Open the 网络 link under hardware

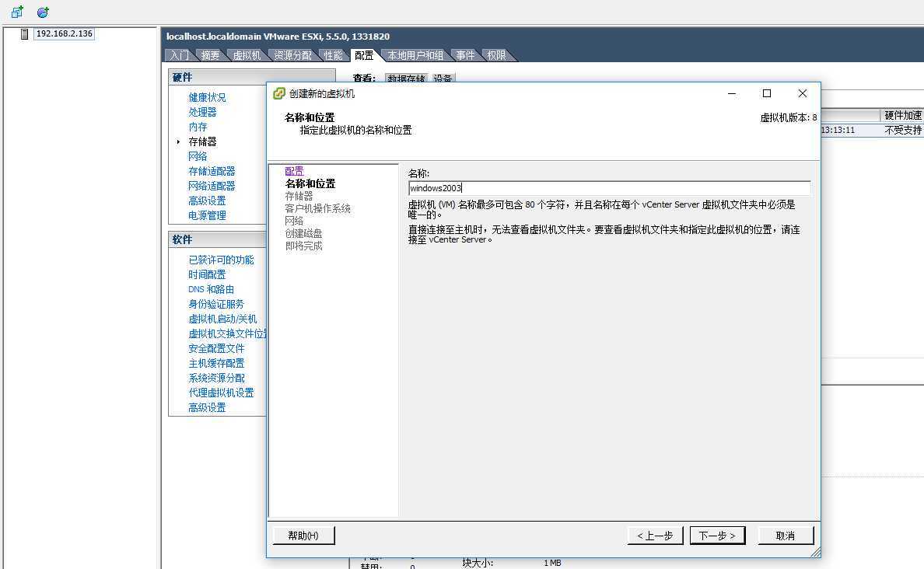[198, 156]
